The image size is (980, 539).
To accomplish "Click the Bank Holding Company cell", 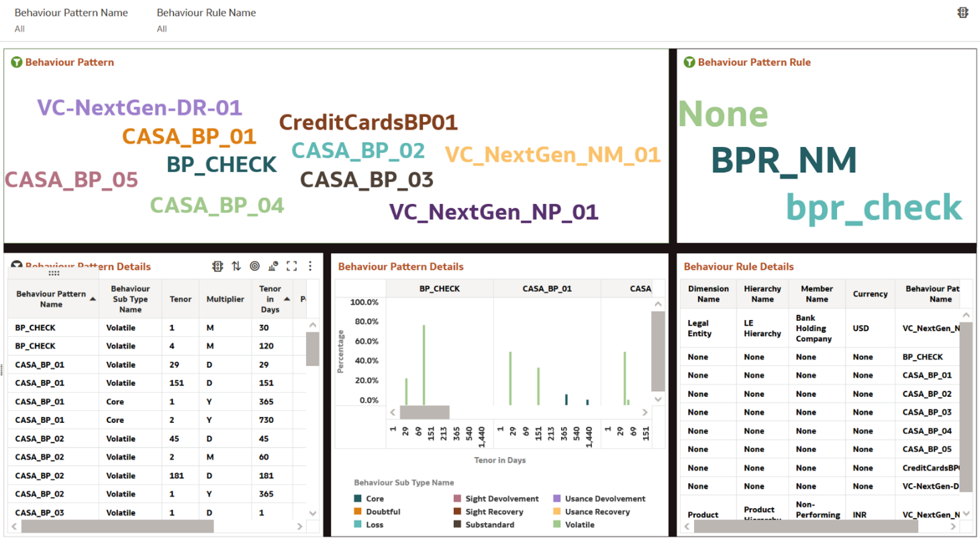I will pyautogui.click(x=817, y=328).
